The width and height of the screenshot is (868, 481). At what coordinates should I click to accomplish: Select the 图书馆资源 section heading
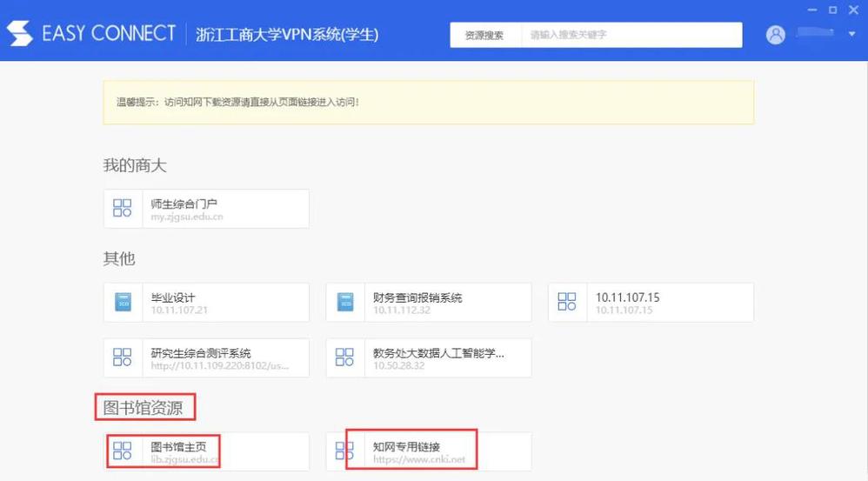144,405
